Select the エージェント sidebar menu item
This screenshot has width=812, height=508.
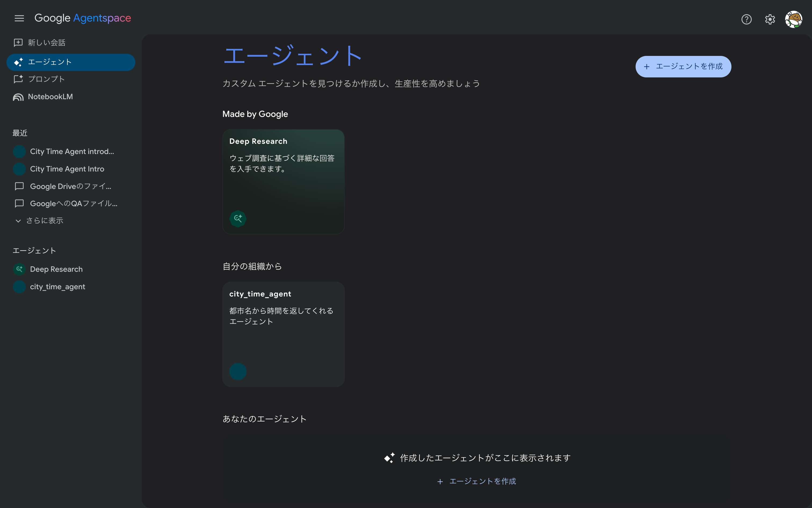(71, 62)
